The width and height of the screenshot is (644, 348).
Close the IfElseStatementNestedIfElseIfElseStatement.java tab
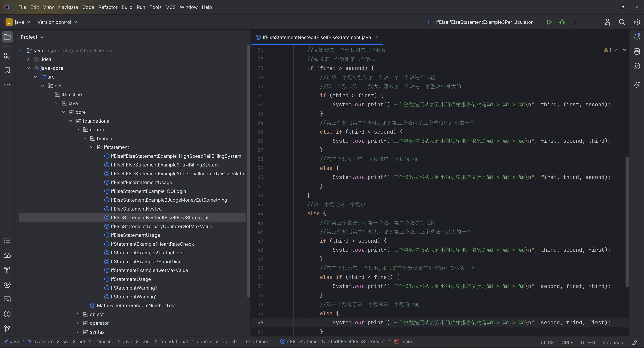pos(377,37)
